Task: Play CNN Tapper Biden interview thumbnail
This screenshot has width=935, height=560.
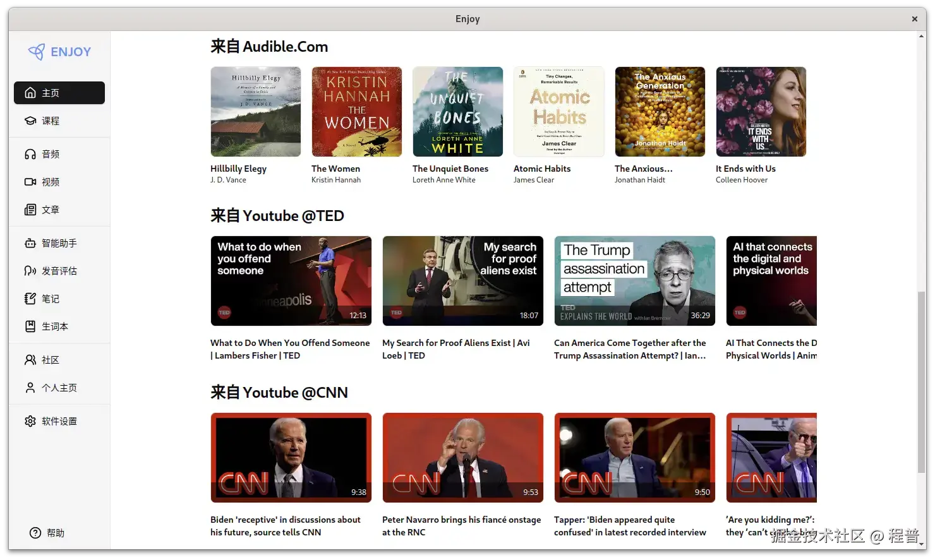Action: 635,458
